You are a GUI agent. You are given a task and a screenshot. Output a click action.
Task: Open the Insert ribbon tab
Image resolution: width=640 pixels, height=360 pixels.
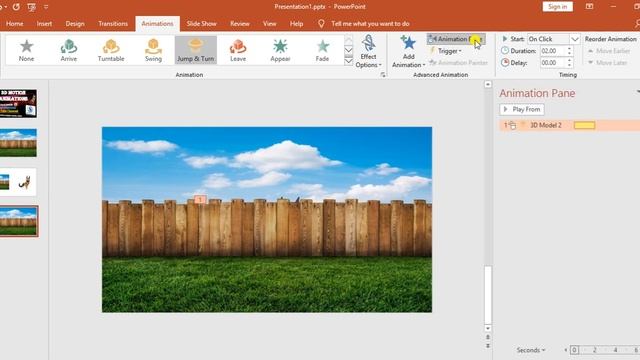coord(44,24)
